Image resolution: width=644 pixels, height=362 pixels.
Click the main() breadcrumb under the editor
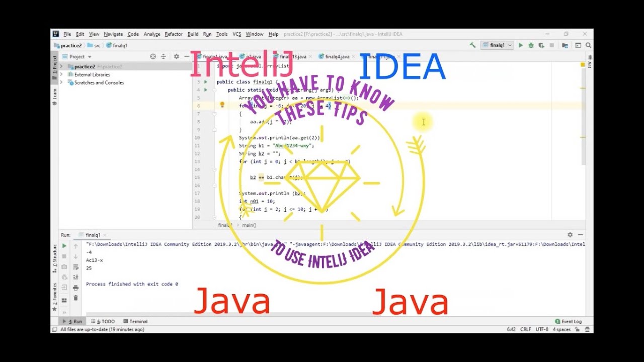[249, 225]
